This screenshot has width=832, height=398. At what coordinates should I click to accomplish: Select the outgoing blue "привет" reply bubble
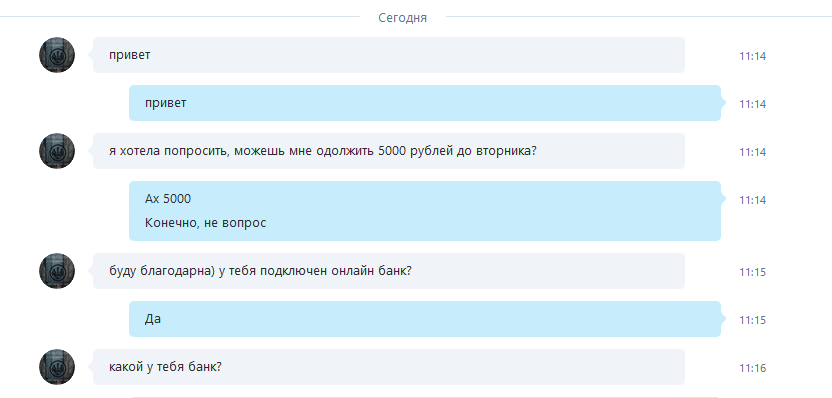(425, 103)
